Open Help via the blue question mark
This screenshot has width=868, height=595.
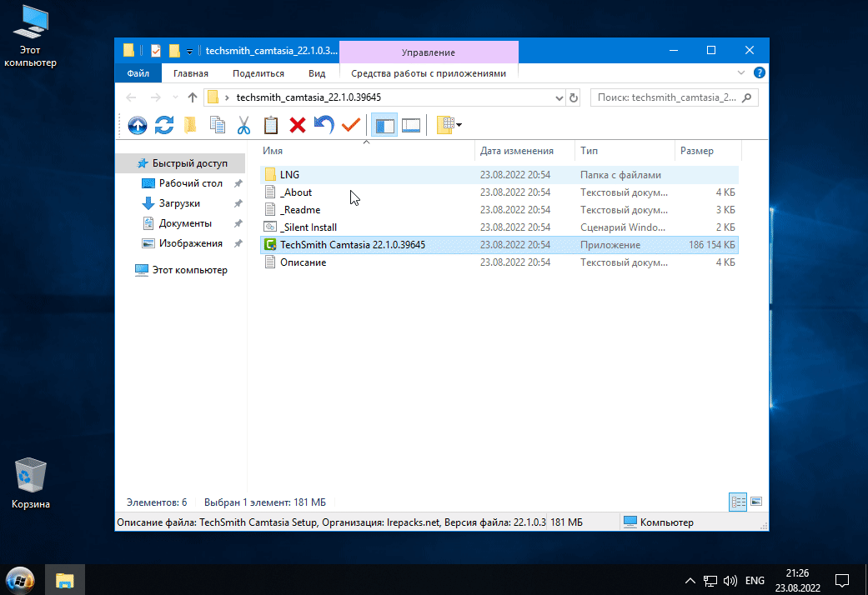click(x=759, y=72)
